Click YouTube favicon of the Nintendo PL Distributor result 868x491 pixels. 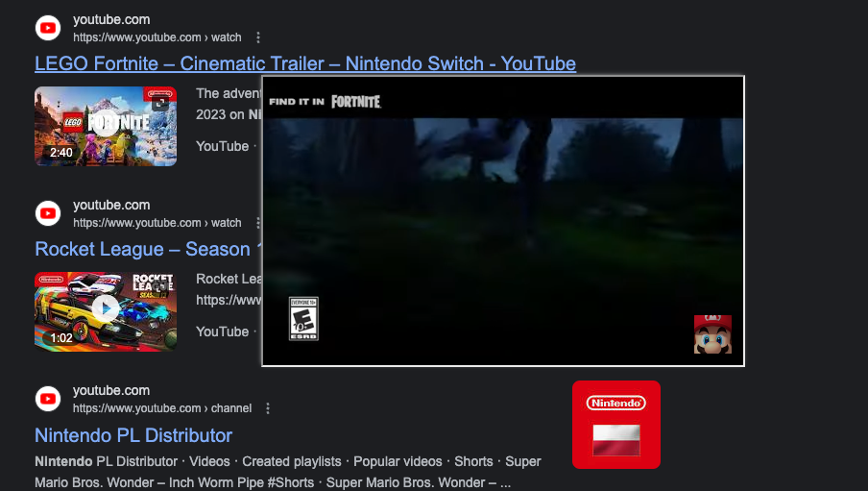click(48, 399)
